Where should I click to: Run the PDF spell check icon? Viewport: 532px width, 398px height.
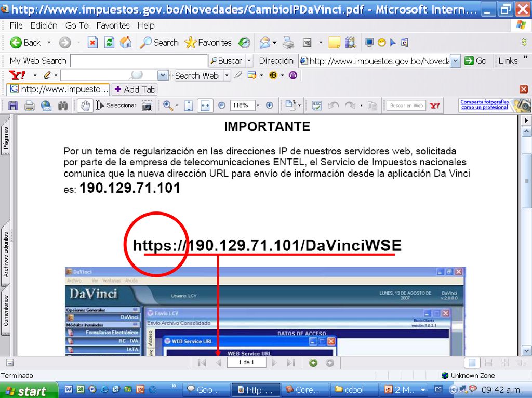[316, 105]
